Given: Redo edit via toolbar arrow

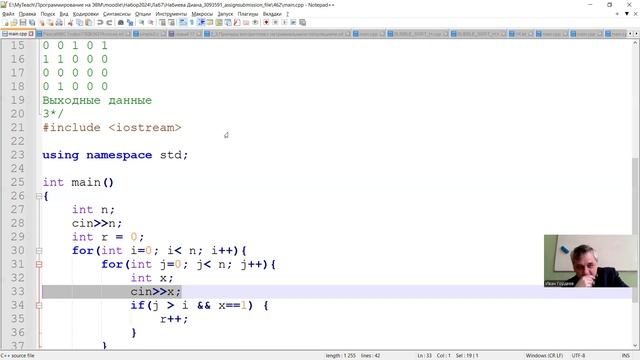Looking at the screenshot, I should 109,22.
